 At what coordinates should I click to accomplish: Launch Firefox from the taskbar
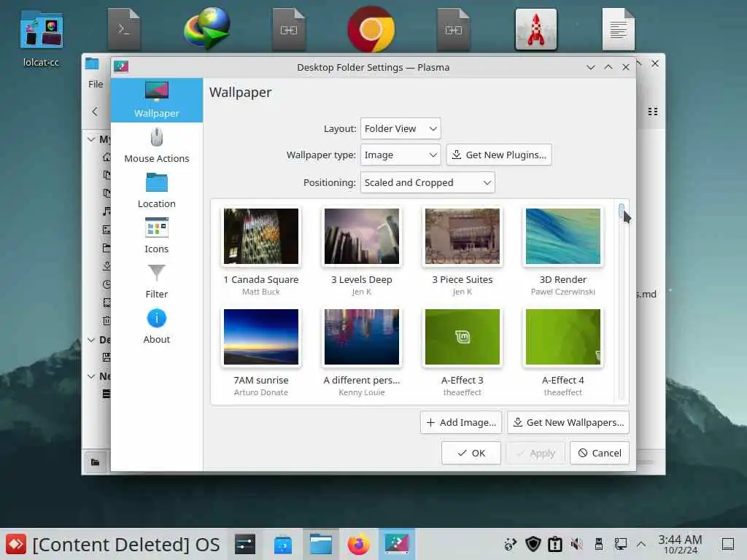coord(359,544)
